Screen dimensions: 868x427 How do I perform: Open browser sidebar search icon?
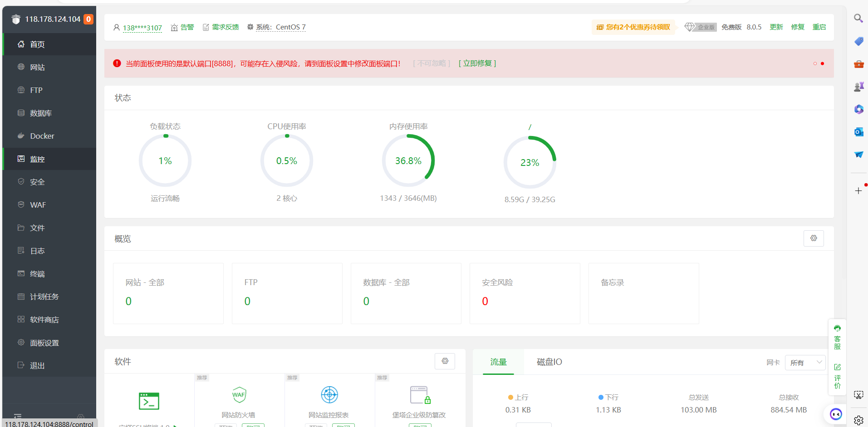point(858,18)
